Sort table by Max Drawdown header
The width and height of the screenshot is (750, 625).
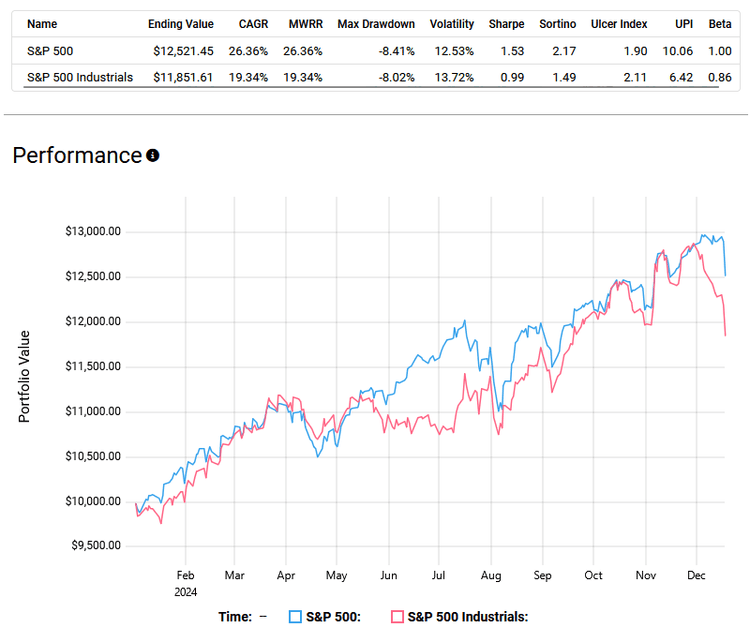point(376,24)
